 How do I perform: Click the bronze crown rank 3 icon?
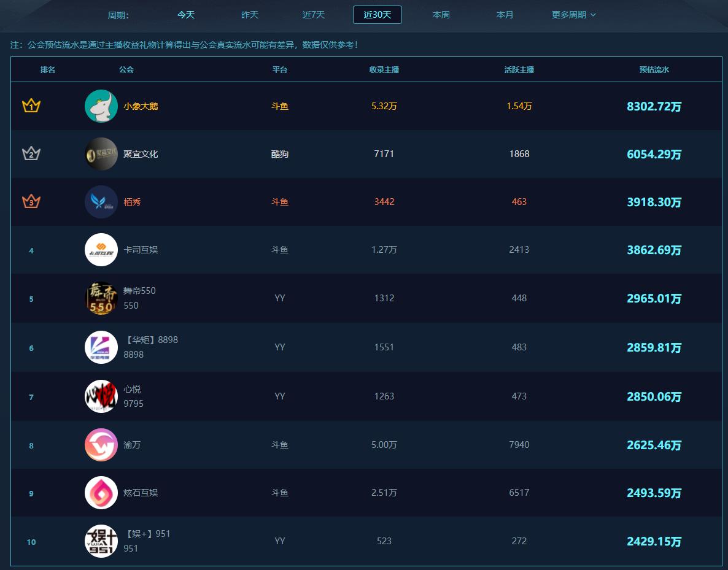[x=31, y=201]
